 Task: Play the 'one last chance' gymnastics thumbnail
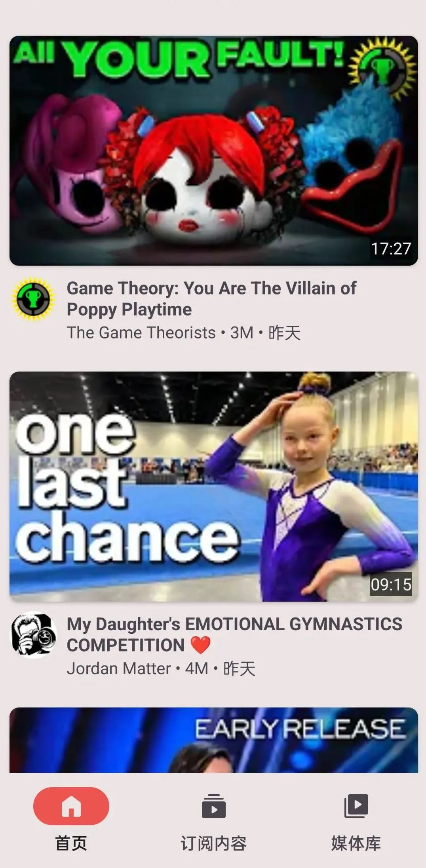[x=214, y=486]
